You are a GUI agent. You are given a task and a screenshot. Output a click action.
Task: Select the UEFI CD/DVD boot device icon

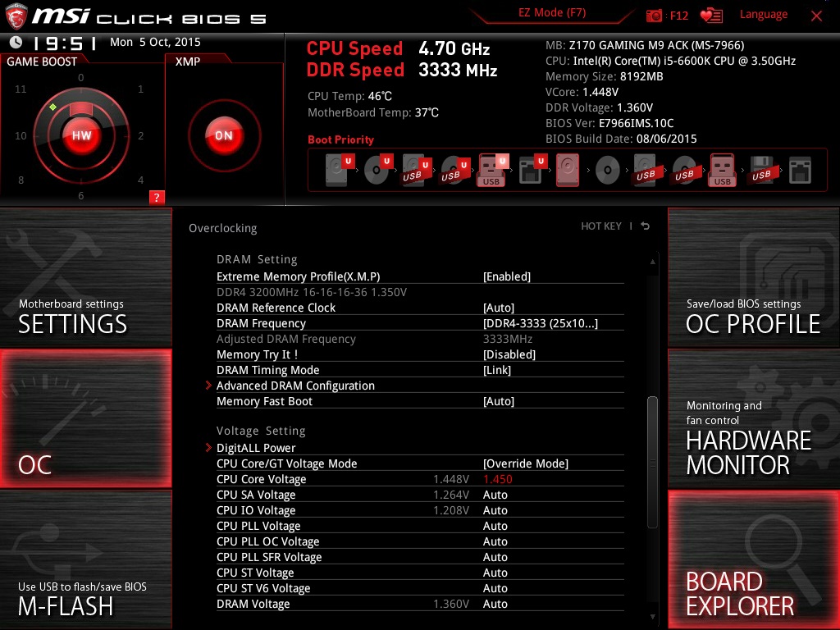coord(378,170)
